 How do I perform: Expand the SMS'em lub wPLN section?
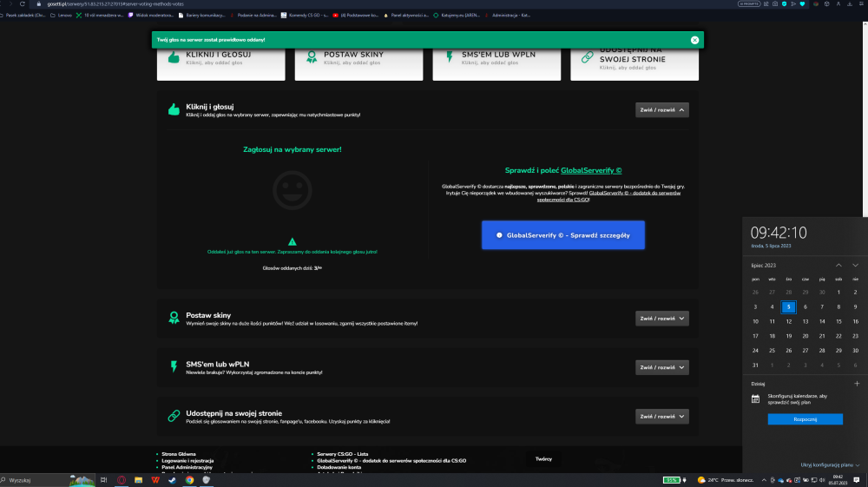[x=662, y=367]
